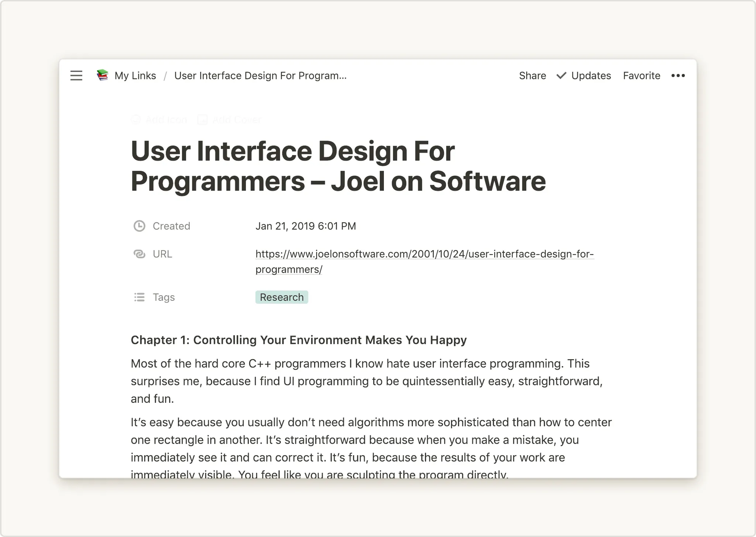Toggle Favorite for this page
756x537 pixels.
pyautogui.click(x=642, y=76)
